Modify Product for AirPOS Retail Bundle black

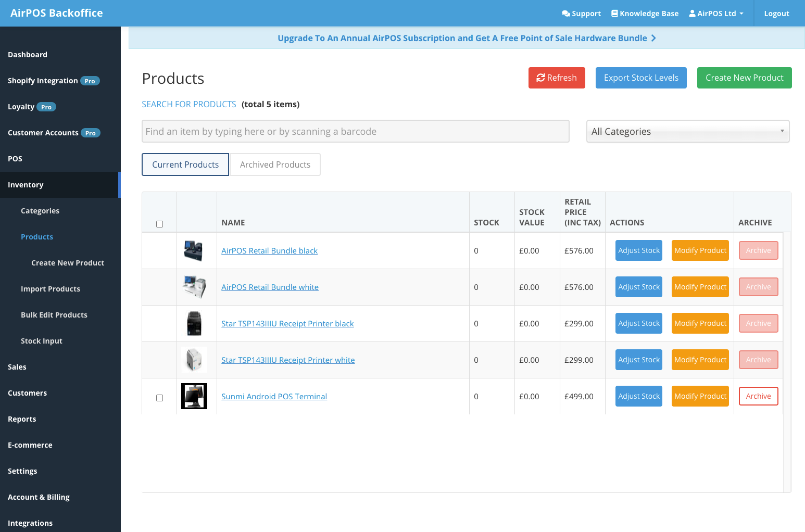700,250
